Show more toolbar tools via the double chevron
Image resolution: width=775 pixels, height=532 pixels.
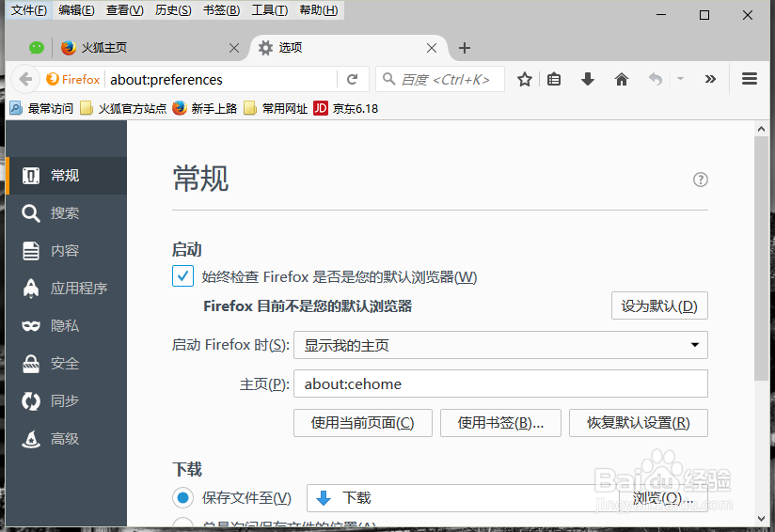pyautogui.click(x=710, y=79)
